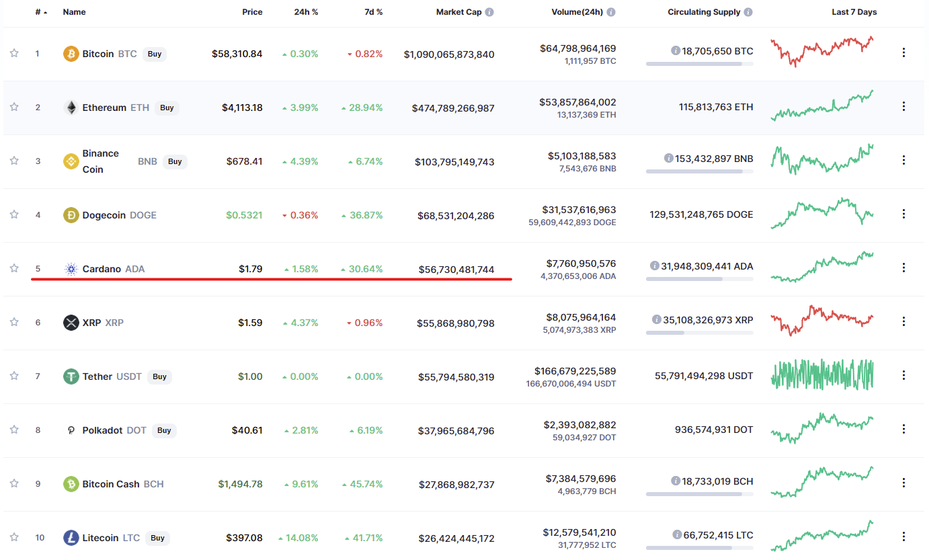
Task: Toggle the watchlist star for Ethereum
Action: click(14, 107)
